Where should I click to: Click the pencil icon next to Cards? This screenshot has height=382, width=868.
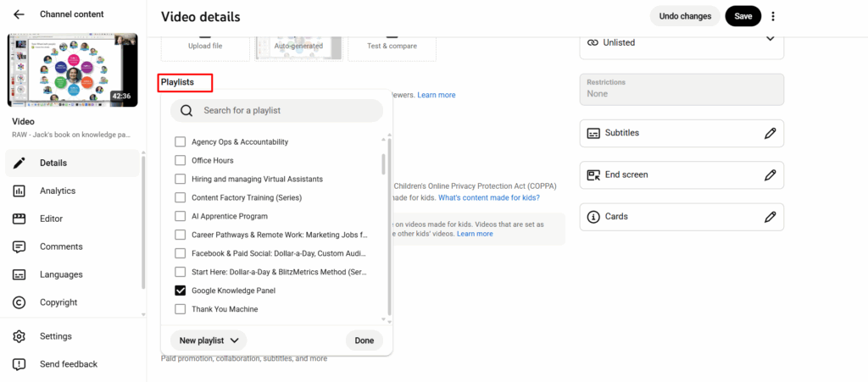(x=769, y=217)
